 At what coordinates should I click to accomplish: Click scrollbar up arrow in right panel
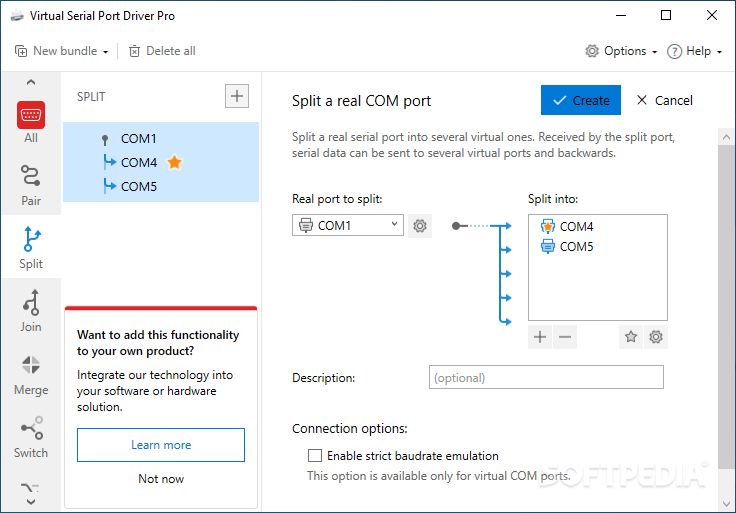click(726, 137)
